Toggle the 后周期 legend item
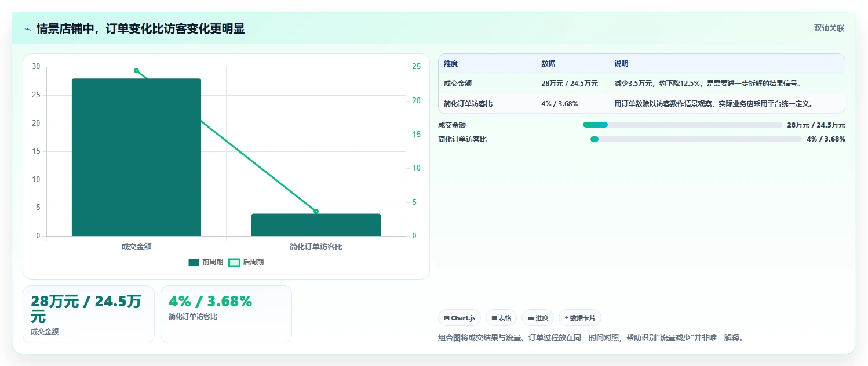868x366 pixels. 246,262
